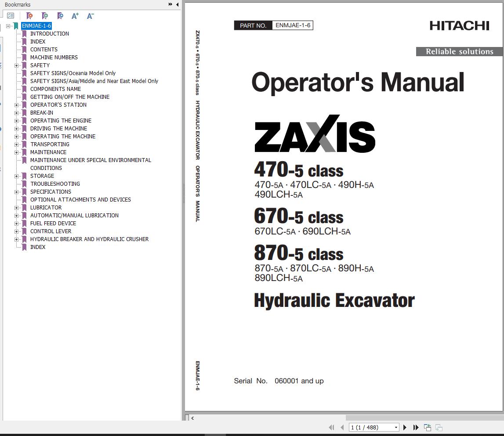Go to the next page

(x=405, y=427)
